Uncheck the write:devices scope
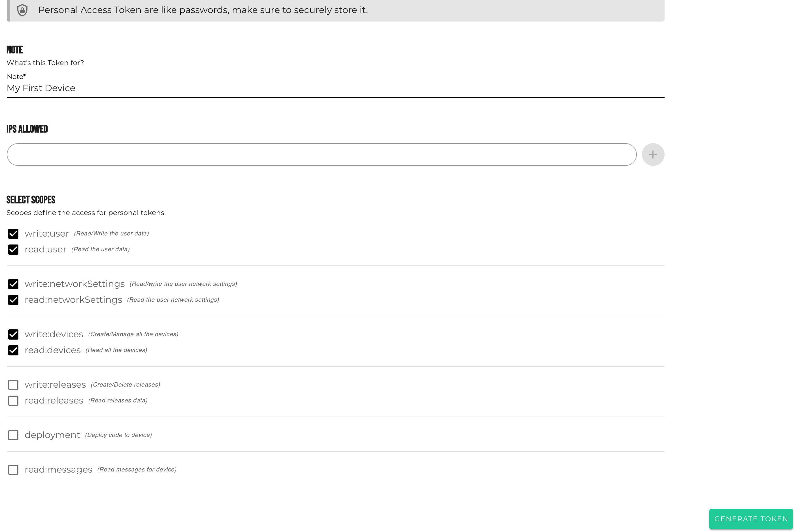Image resolution: width=796 pixels, height=532 pixels. (x=13, y=334)
